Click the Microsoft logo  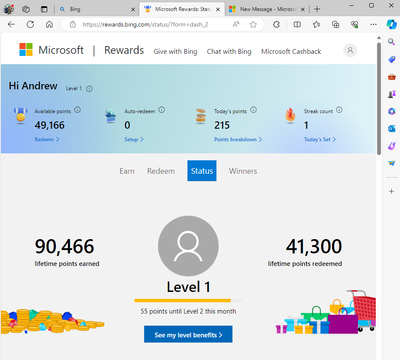pos(51,50)
